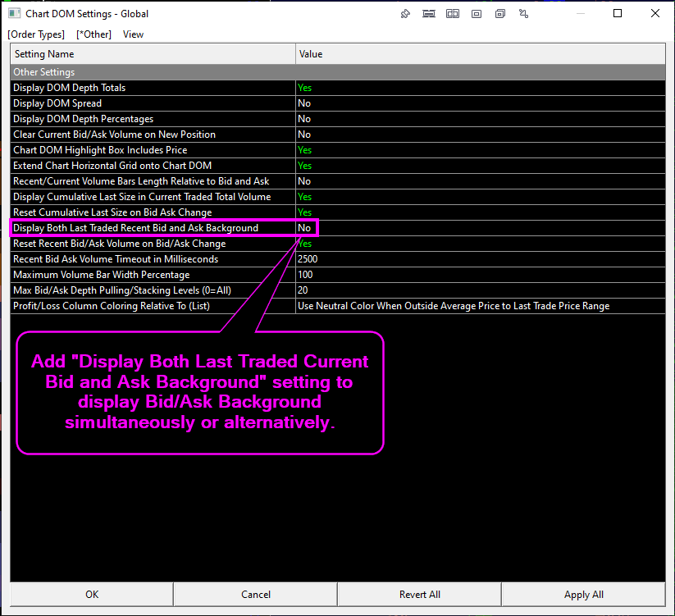Select 'Display Cumulative Last Size in Current Traded'
The height and width of the screenshot is (616, 675).
[153, 197]
